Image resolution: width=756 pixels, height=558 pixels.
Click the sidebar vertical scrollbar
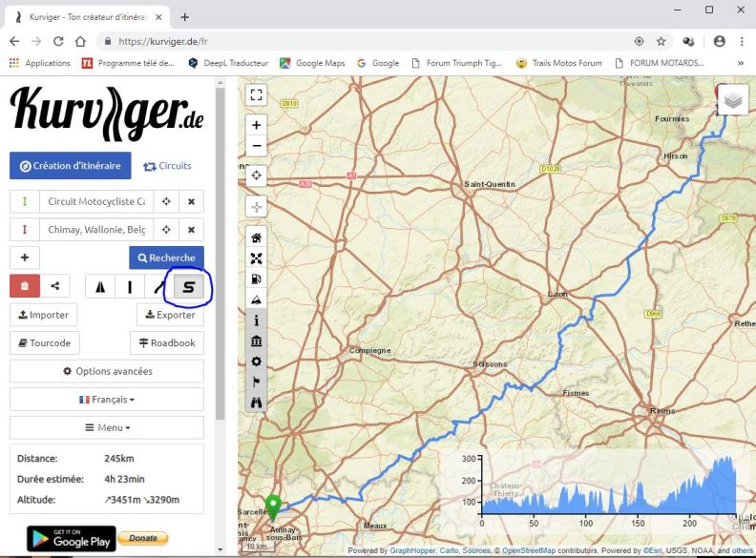(220, 253)
